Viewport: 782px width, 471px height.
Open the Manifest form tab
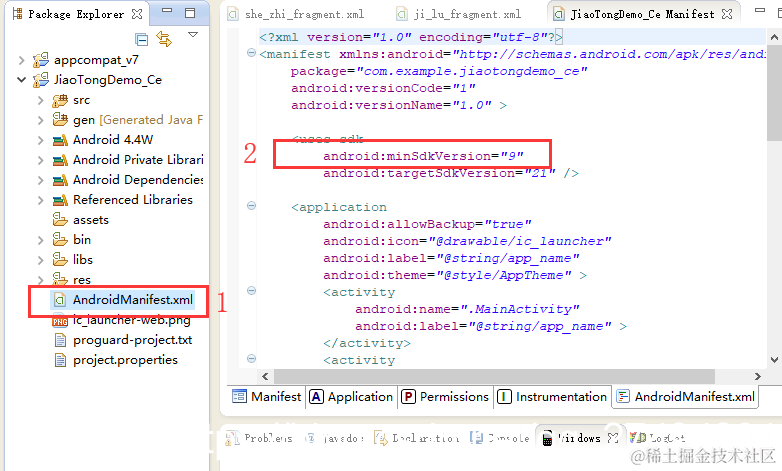tap(267, 397)
